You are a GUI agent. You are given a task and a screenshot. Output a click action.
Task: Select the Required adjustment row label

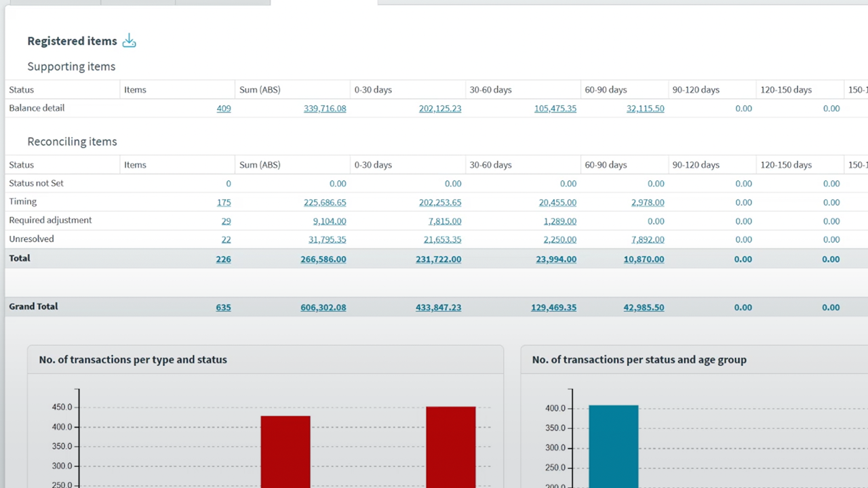tap(50, 220)
